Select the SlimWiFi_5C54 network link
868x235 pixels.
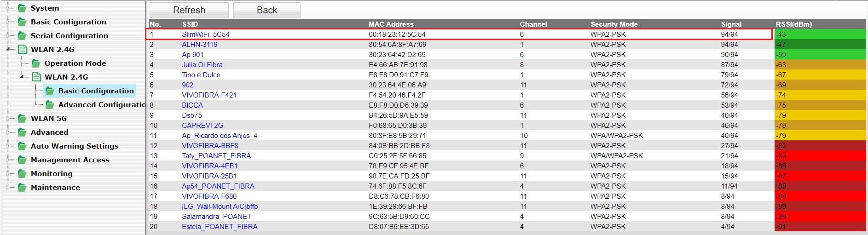(205, 34)
